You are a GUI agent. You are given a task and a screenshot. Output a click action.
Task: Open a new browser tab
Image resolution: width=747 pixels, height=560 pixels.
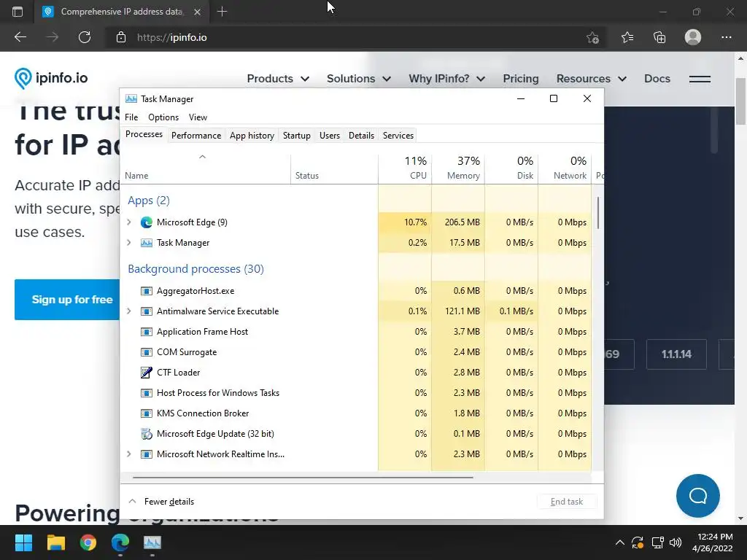tap(222, 12)
